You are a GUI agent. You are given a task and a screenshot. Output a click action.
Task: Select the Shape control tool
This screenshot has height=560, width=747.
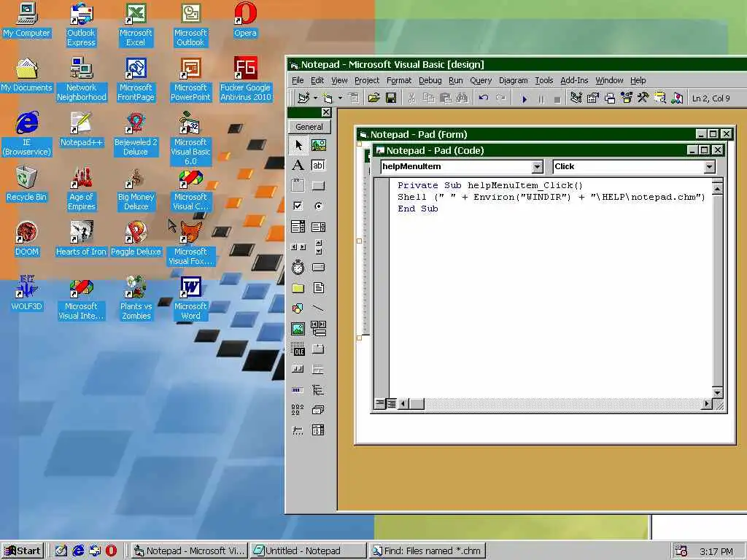point(298,308)
